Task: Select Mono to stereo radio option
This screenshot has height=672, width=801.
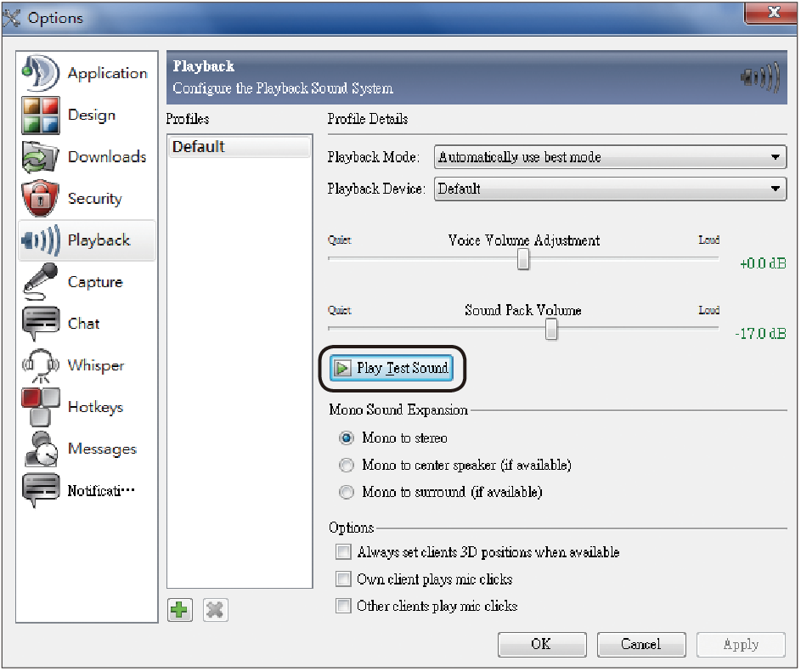Action: point(347,438)
